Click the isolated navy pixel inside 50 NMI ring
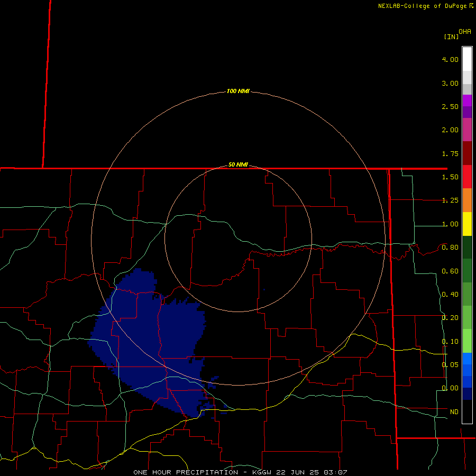 point(264,290)
